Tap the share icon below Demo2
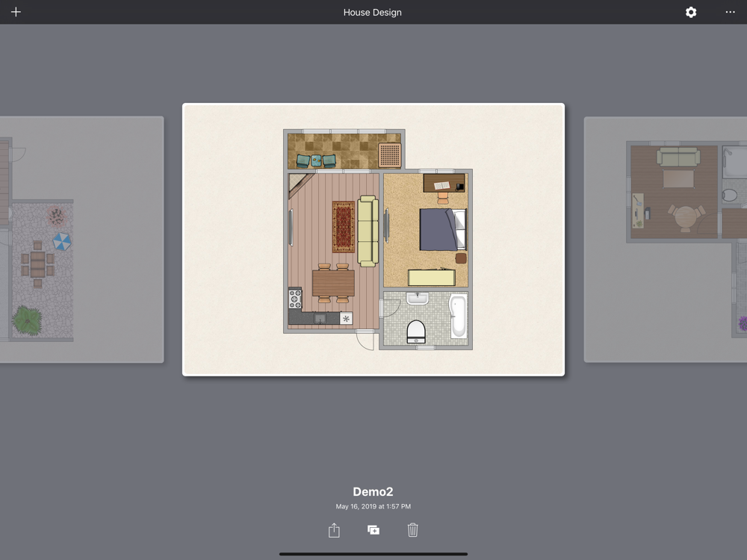 click(334, 530)
